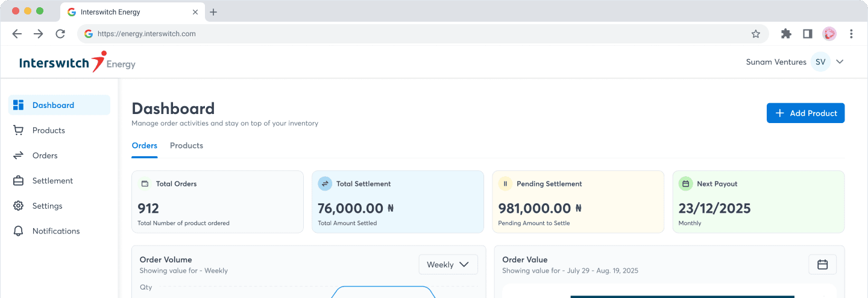Viewport: 868px width, 298px height.
Task: Click the Order Value chart title
Action: [x=524, y=259]
